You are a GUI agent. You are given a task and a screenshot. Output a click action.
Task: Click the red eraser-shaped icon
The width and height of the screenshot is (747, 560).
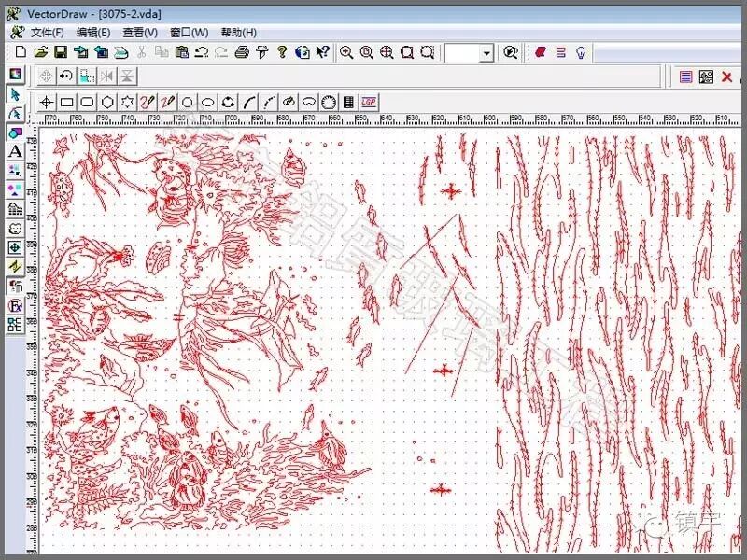(541, 52)
